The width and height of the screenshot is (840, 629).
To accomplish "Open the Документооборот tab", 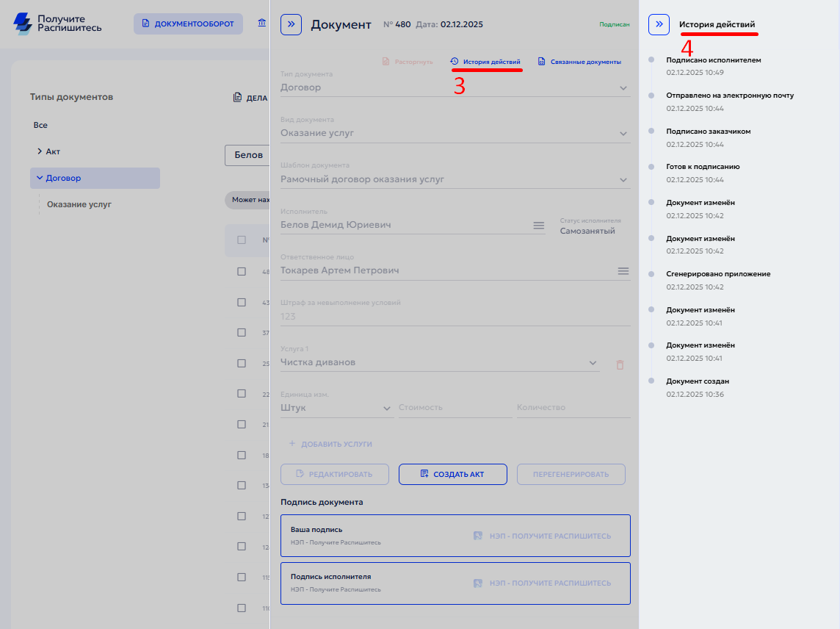I will pos(188,24).
